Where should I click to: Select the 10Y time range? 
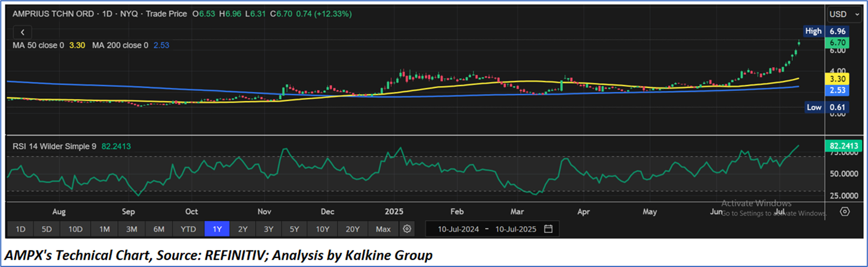pyautogui.click(x=323, y=229)
